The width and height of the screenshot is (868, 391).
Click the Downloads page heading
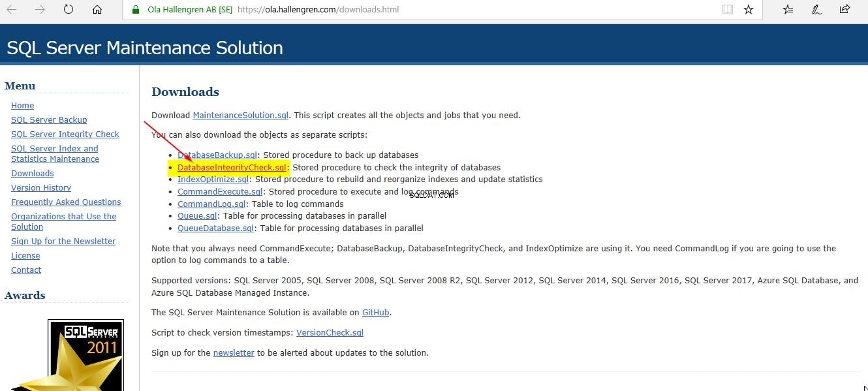click(185, 92)
